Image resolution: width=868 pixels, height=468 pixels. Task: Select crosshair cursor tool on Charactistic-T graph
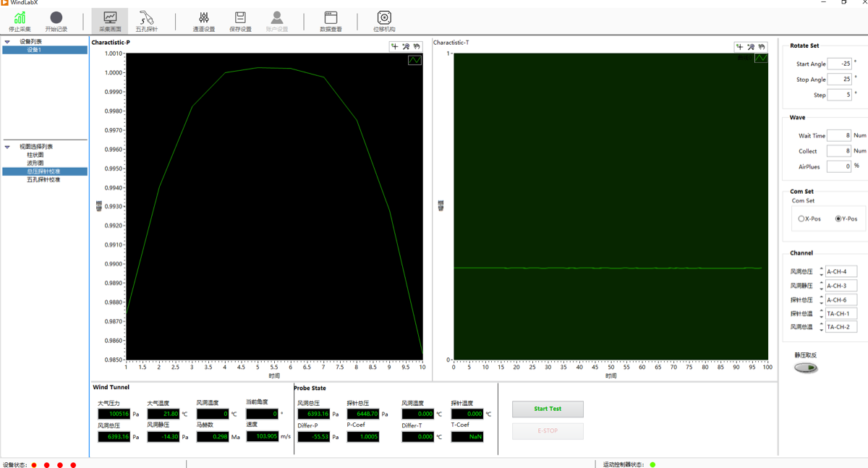tap(740, 46)
